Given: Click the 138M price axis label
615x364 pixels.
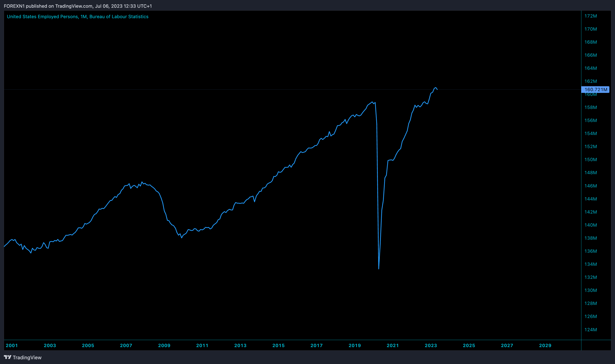Looking at the screenshot, I should [x=591, y=238].
